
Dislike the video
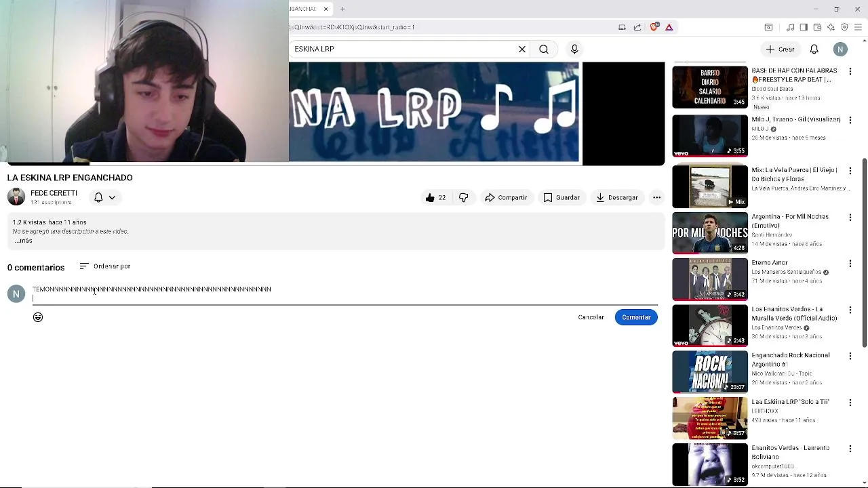[x=464, y=197]
